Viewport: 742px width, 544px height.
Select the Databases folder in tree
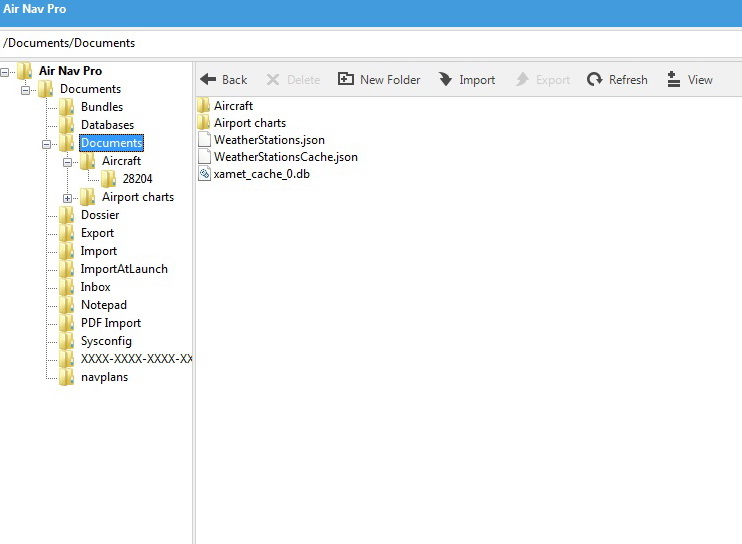[x=106, y=125]
